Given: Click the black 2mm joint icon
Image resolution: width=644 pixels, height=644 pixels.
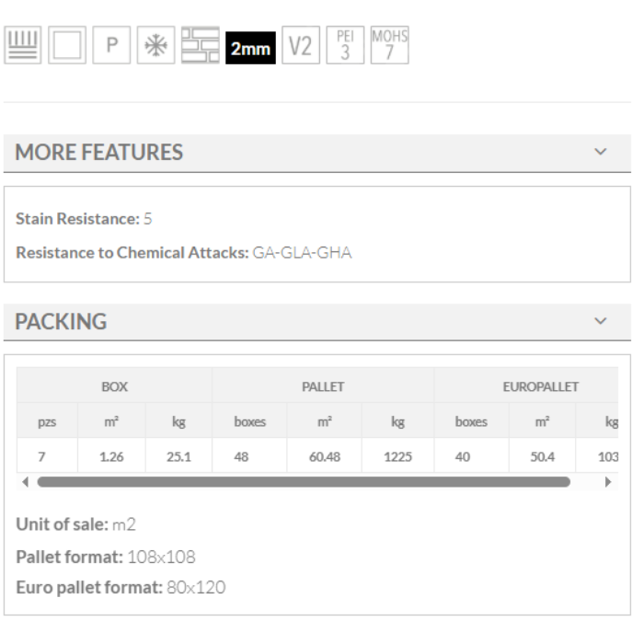Looking at the screenshot, I should click(x=250, y=49).
